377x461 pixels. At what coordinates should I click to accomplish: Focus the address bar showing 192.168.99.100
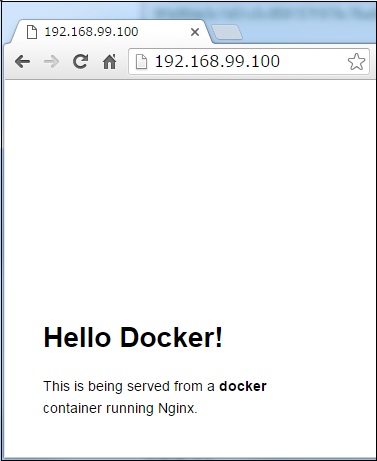pos(249,62)
